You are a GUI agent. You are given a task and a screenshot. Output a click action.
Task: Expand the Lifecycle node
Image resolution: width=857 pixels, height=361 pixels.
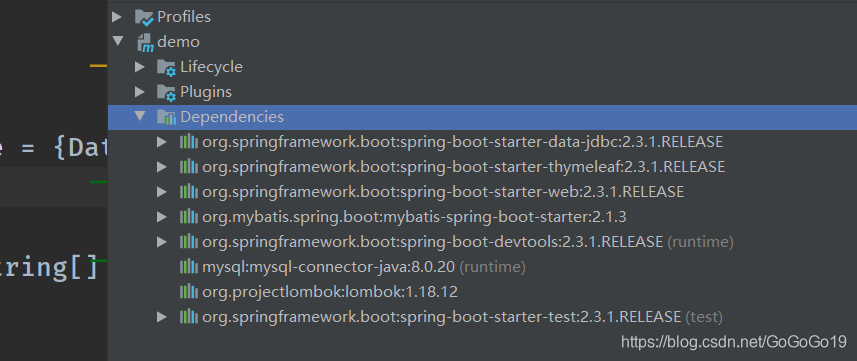[x=140, y=67]
